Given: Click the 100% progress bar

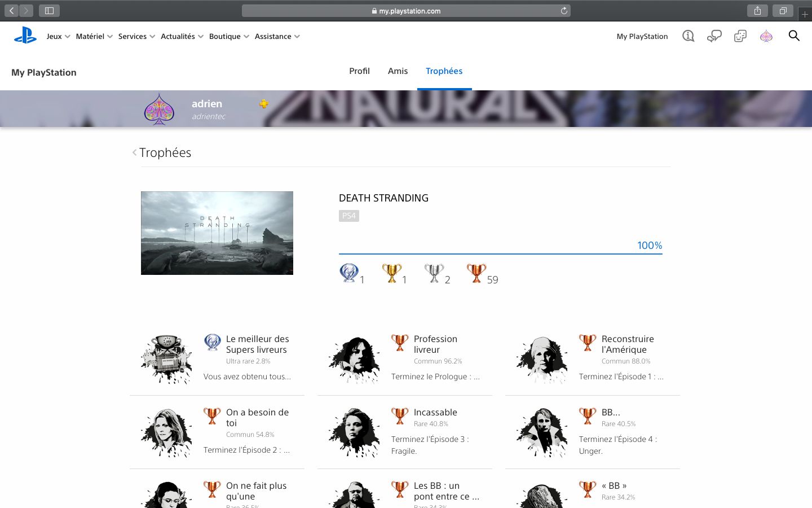Looking at the screenshot, I should point(500,253).
